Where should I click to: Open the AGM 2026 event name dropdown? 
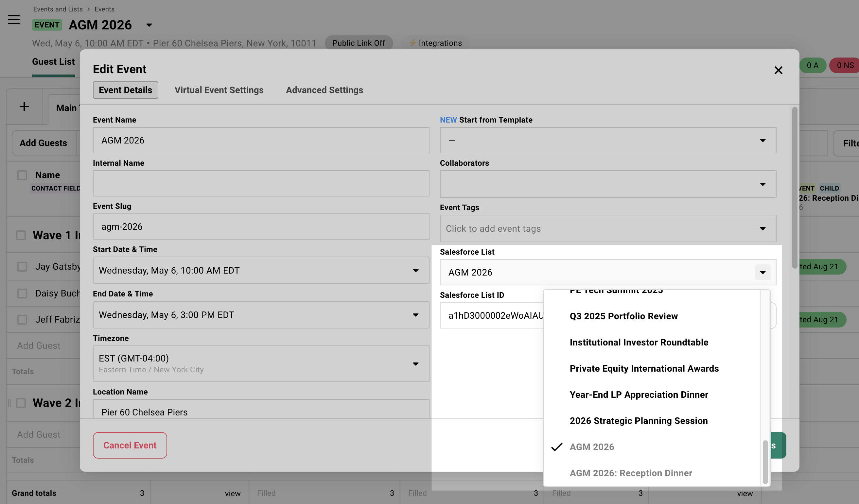click(149, 25)
